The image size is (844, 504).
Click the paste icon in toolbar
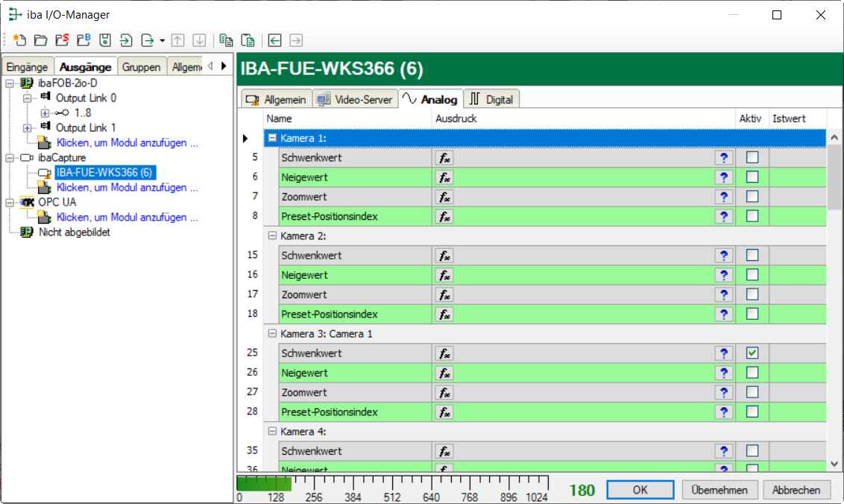click(x=248, y=40)
